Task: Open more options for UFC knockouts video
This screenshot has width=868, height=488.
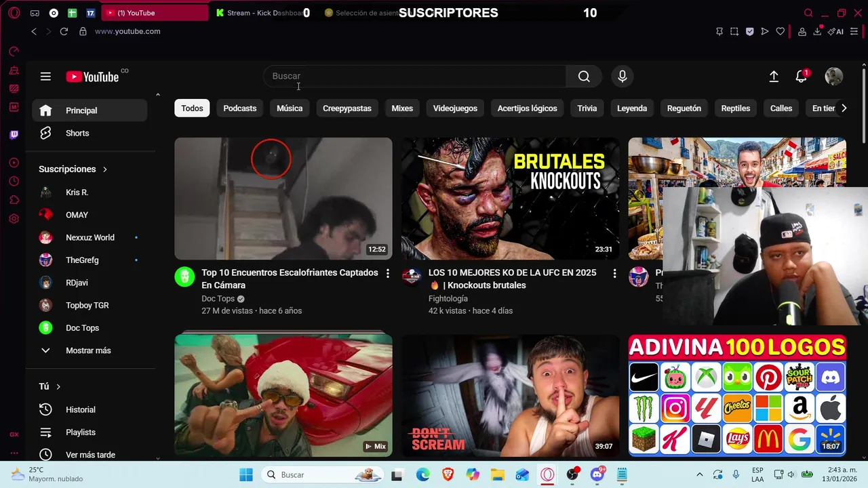Action: click(x=614, y=273)
